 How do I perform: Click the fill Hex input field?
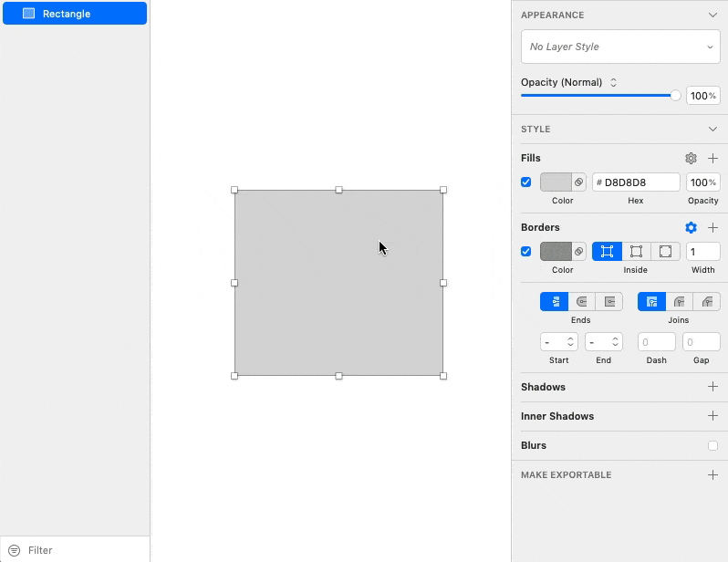tap(637, 182)
